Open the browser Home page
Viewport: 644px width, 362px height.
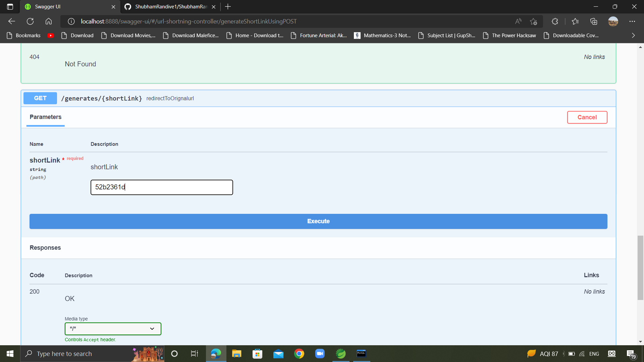[48, 21]
